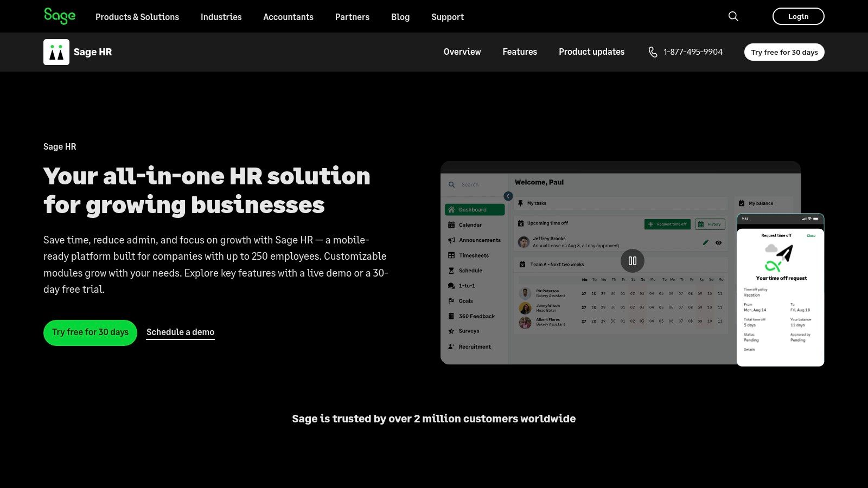Click 360 Feedback in demo sidebar
The width and height of the screenshot is (868, 488).
pos(471,316)
